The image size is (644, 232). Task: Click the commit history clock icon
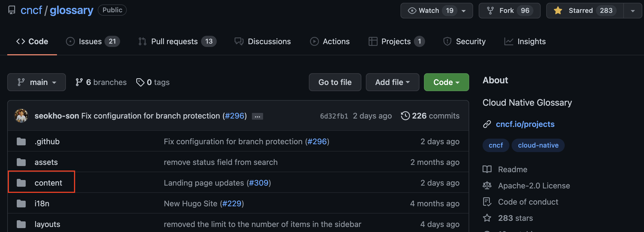click(405, 116)
